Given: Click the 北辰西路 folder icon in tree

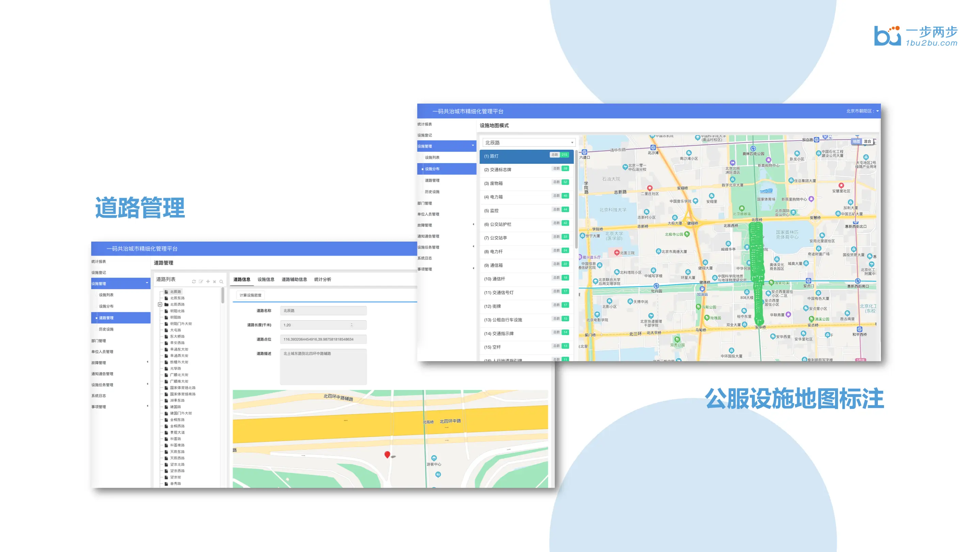Looking at the screenshot, I should (166, 305).
